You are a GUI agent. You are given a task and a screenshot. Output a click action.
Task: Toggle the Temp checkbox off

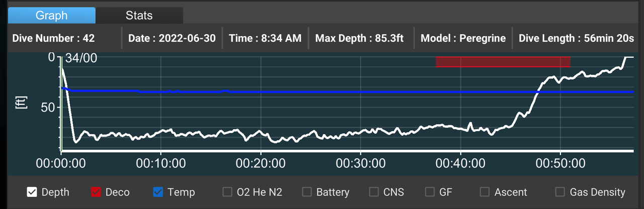158,192
